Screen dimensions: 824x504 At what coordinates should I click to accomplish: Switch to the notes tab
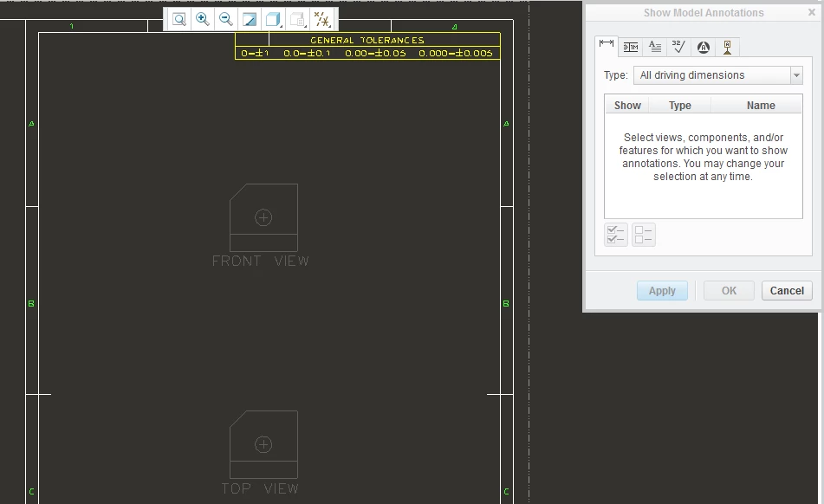point(655,48)
